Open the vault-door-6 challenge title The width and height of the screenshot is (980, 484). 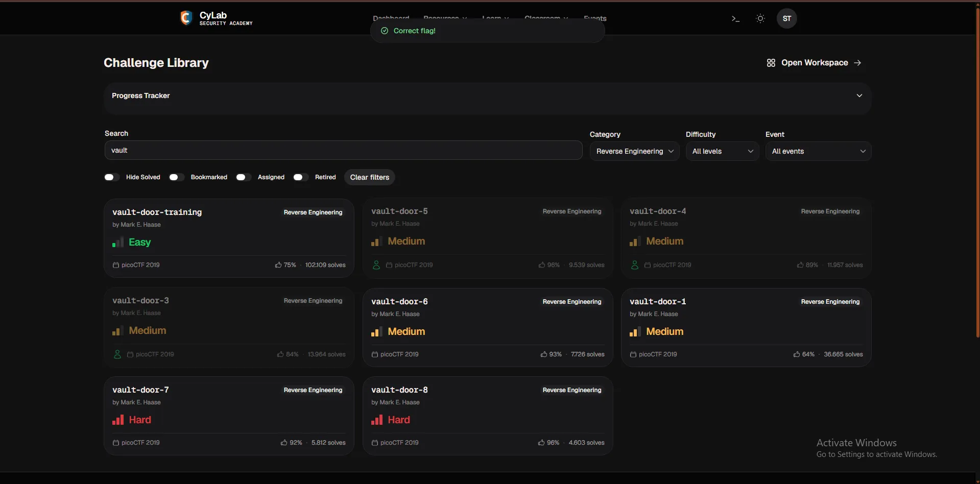tap(399, 302)
